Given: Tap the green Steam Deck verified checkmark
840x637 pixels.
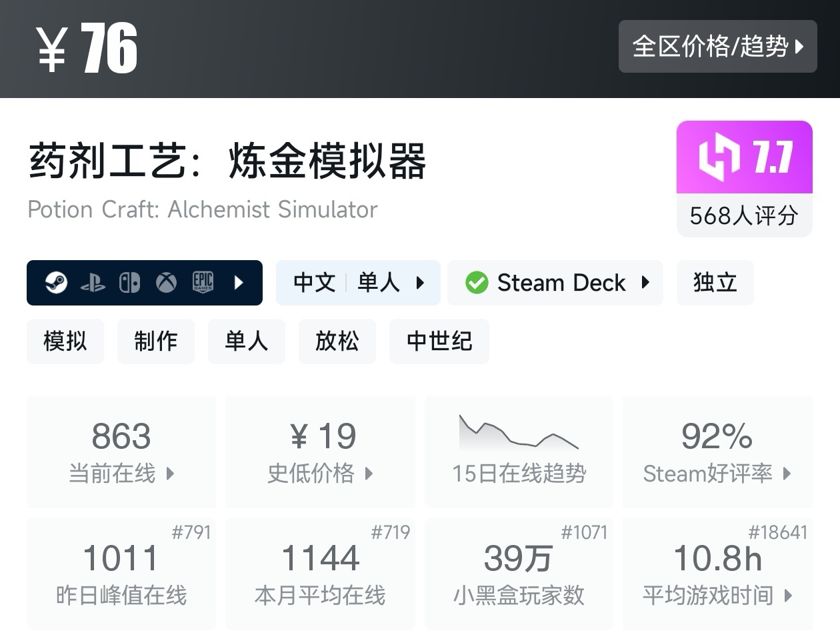Looking at the screenshot, I should (477, 283).
